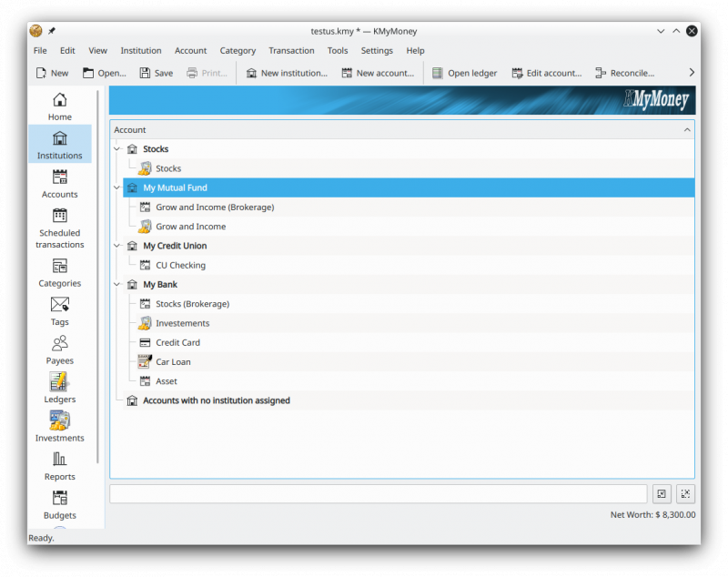Switch to the Categories view
Screen dimensions: 728x577
tap(59, 272)
